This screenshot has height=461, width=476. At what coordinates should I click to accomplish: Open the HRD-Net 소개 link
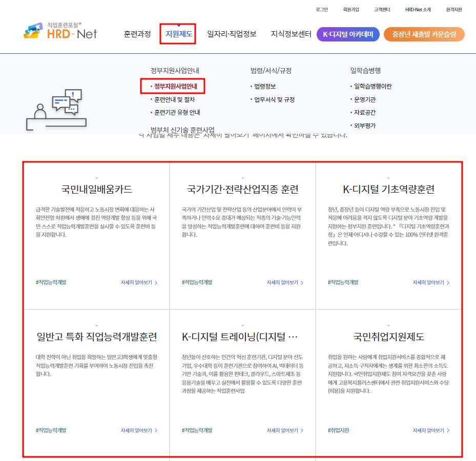(x=418, y=9)
